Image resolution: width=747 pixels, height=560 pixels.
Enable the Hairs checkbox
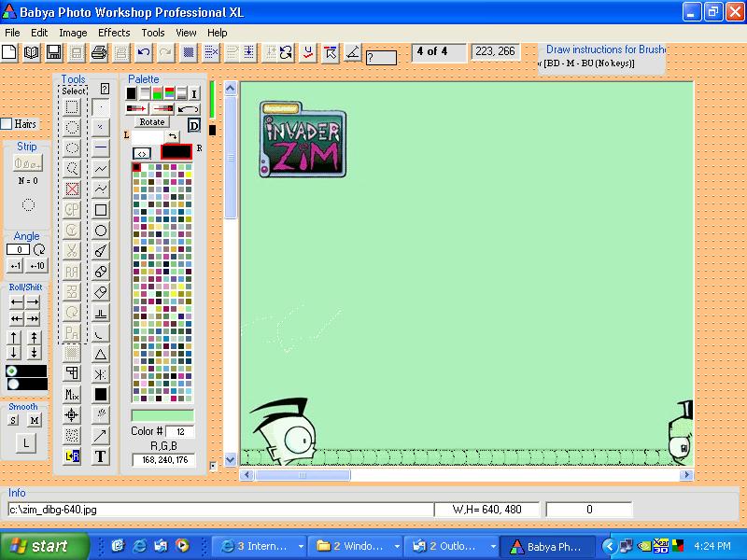click(x=7, y=124)
